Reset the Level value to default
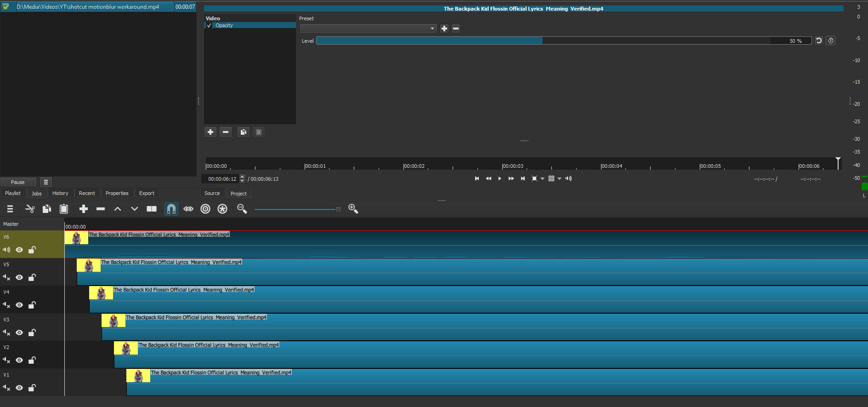This screenshot has width=868, height=407. coord(818,41)
